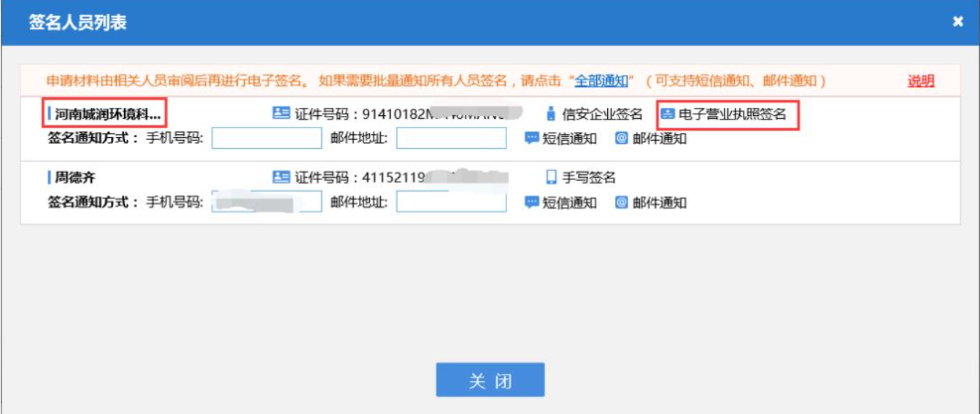The width and height of the screenshot is (980, 414).
Task: Select the 电子营业执照签名 license icon
Action: (x=668, y=114)
